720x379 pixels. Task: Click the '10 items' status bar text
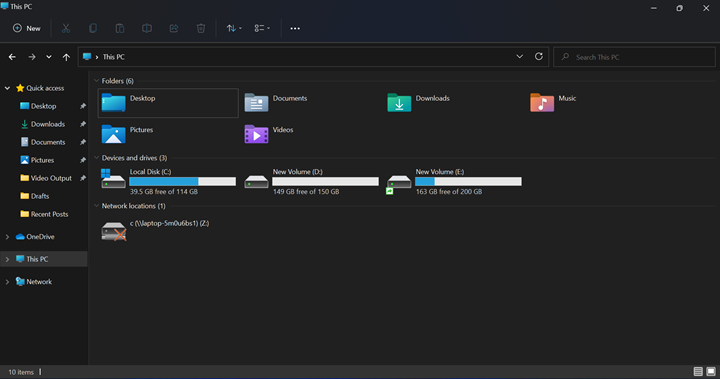pyautogui.click(x=21, y=372)
